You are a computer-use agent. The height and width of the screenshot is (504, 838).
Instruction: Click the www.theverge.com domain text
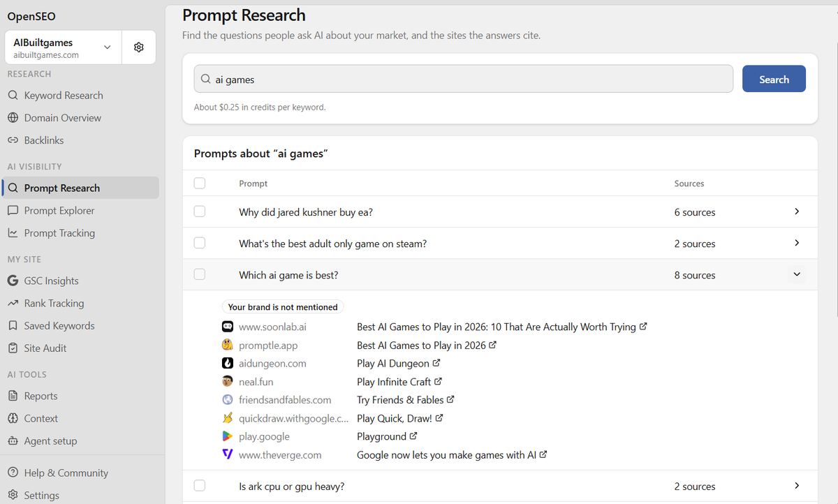tap(280, 454)
